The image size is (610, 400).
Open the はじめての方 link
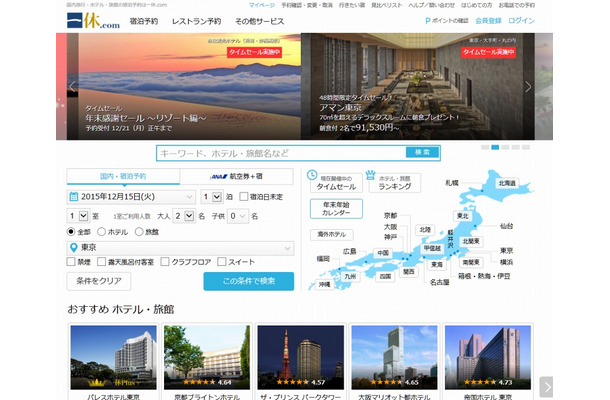tap(477, 5)
